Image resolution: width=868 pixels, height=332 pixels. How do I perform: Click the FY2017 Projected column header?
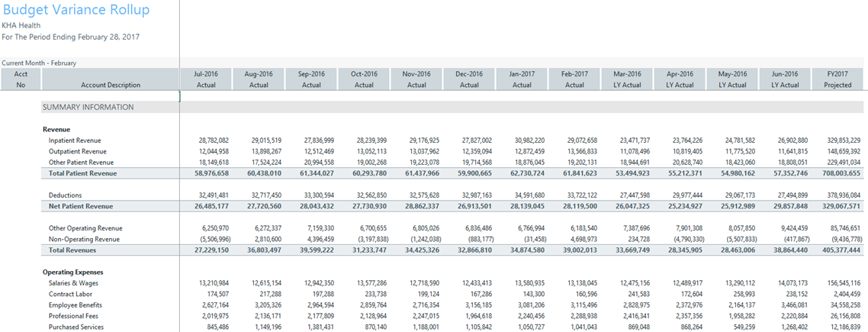click(x=837, y=79)
